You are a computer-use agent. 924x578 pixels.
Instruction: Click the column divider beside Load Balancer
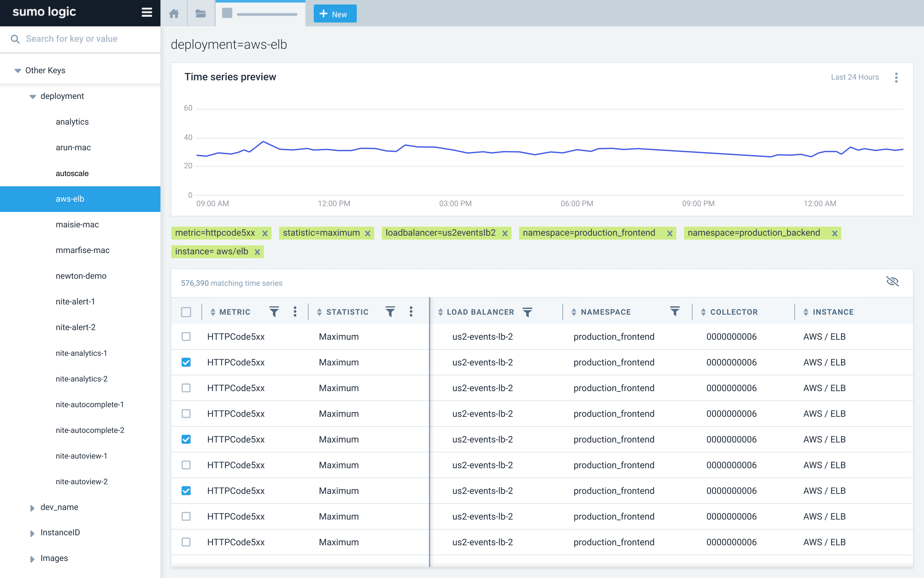[x=430, y=432]
